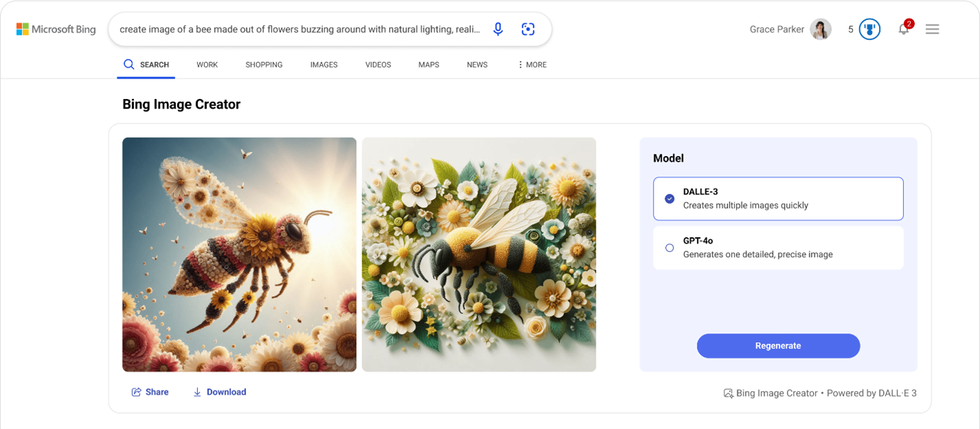Open notifications via the bell icon

pyautogui.click(x=904, y=29)
